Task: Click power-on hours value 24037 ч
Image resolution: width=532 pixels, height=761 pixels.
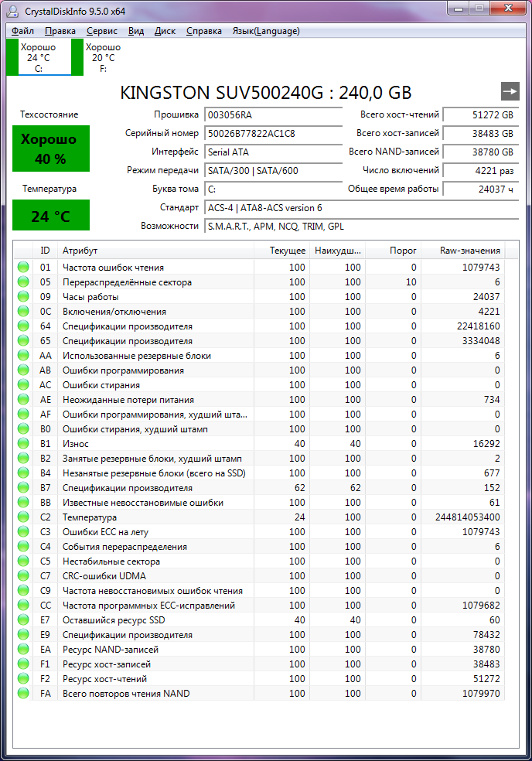Action: 481,189
